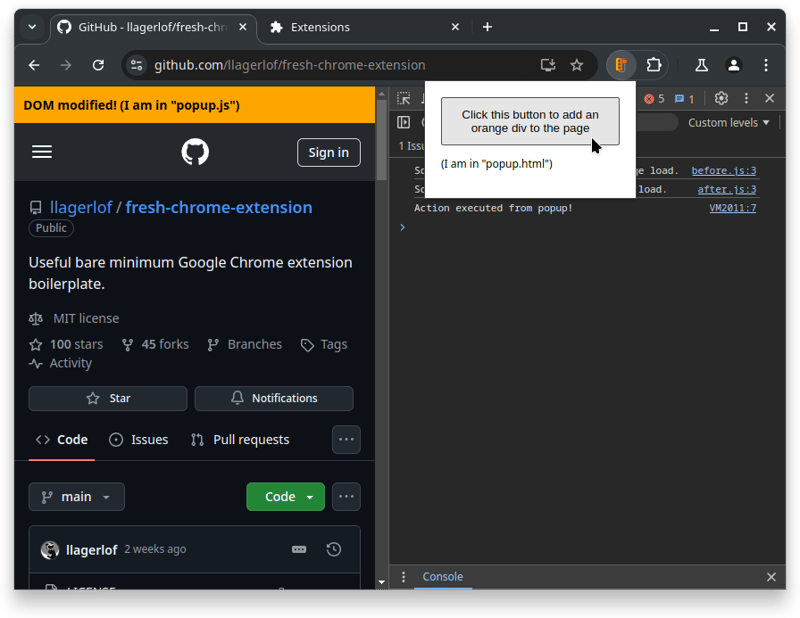Screen dimensions: 800x618
Task: Bookmark this page with the star icon
Action: (577, 65)
